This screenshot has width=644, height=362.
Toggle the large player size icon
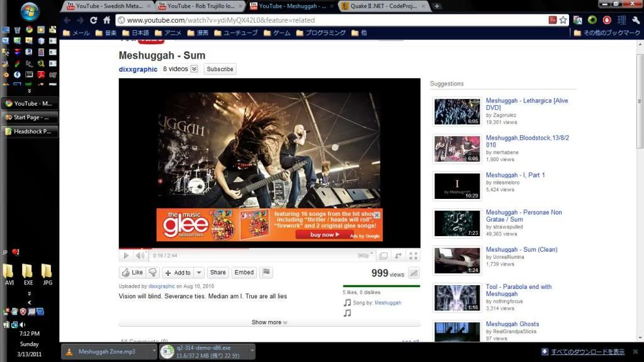(383, 256)
